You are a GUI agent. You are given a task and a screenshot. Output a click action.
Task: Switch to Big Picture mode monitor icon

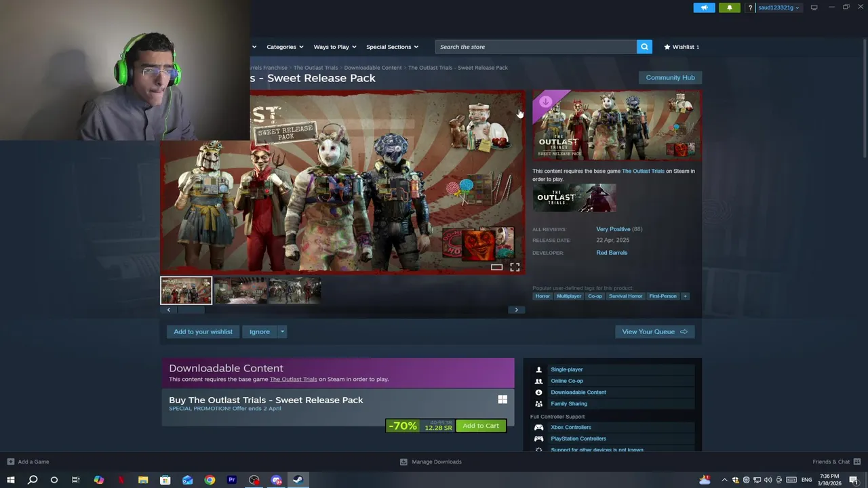pos(814,7)
